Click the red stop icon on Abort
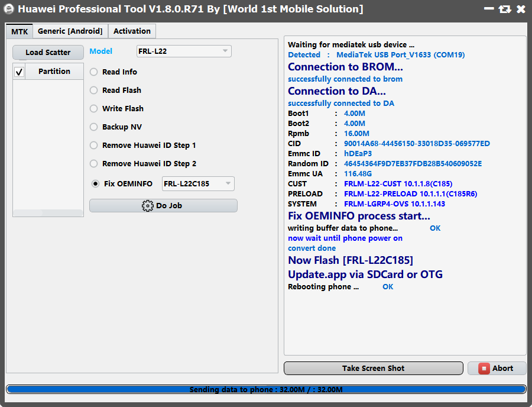The width and height of the screenshot is (532, 407). (484, 369)
